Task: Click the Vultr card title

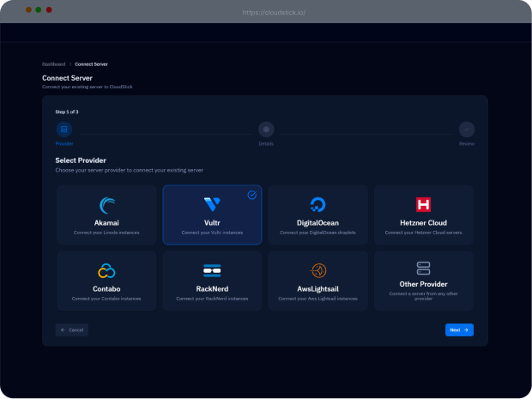Action: 212,223
